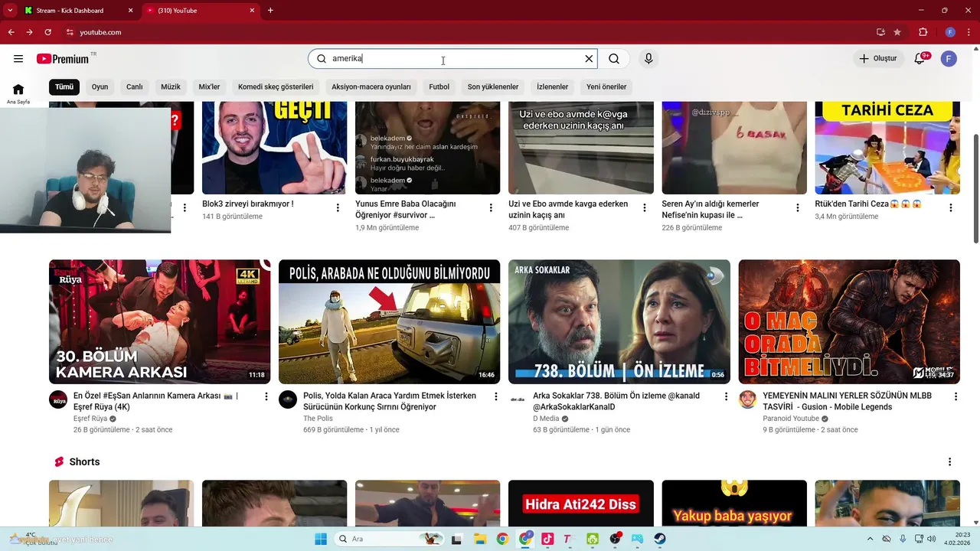980x551 pixels.
Task: Open Blok3 zirveyi bırakmıyor title
Action: [247, 204]
